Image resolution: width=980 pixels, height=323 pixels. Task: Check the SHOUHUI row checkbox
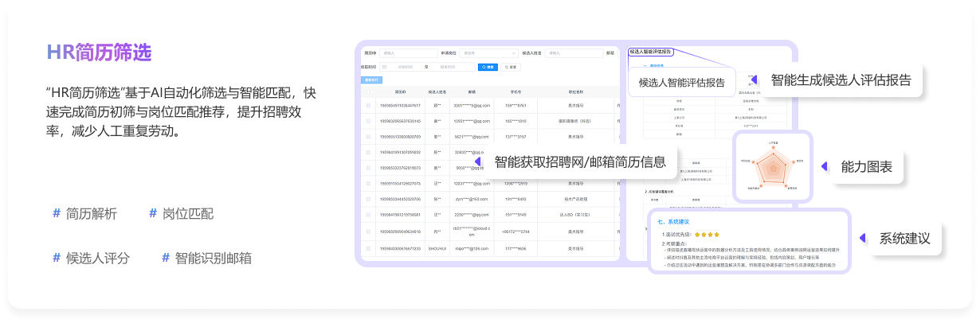coord(368,250)
